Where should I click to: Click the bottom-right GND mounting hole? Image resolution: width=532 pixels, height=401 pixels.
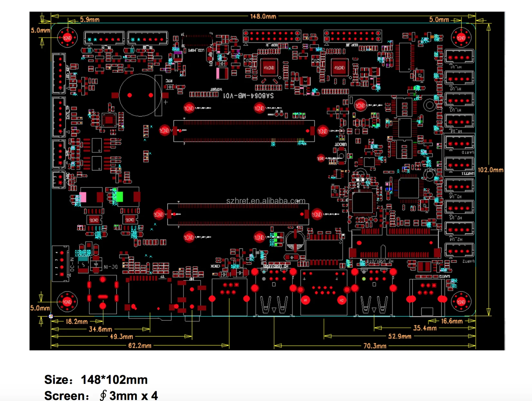pos(461,302)
